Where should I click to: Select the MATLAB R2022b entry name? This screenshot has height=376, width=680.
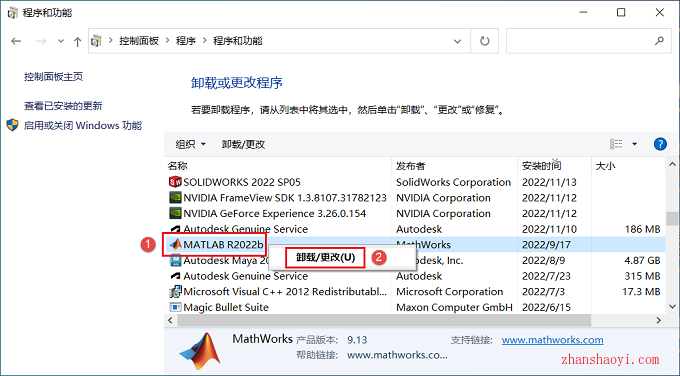(223, 245)
